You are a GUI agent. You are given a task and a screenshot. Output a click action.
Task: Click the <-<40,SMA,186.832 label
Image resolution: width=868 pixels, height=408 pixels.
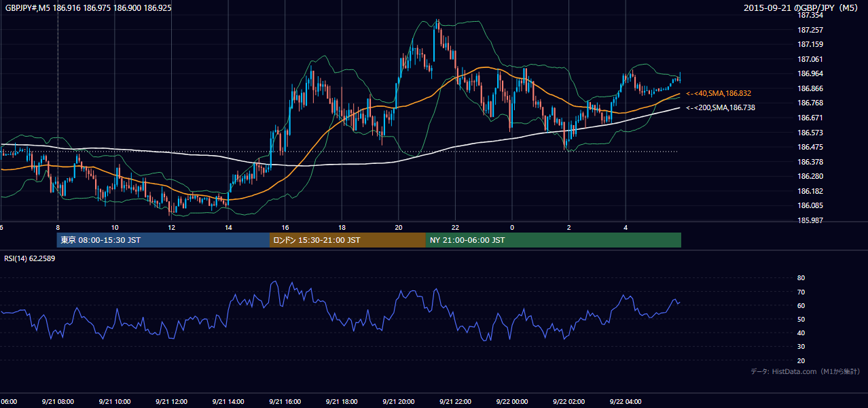pyautogui.click(x=719, y=93)
